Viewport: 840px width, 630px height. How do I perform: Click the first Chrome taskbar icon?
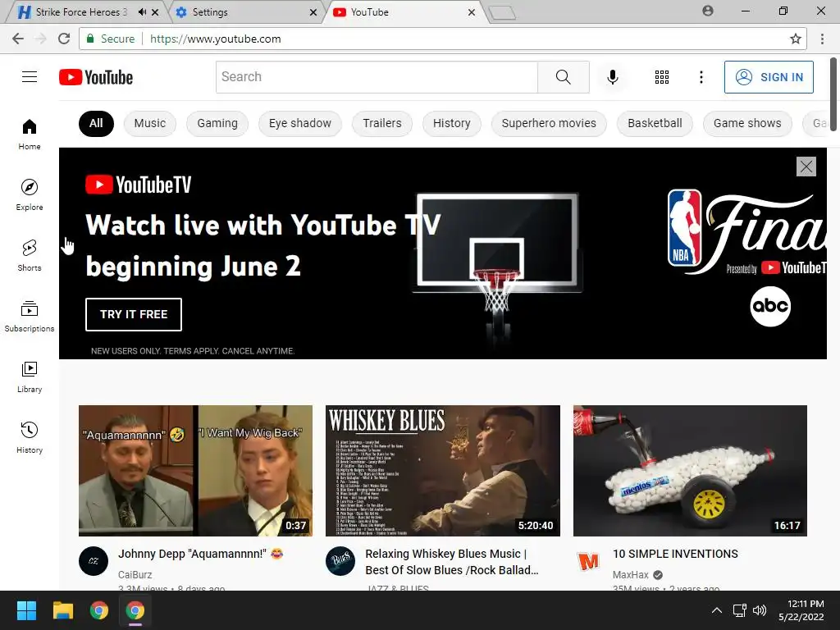click(x=99, y=610)
